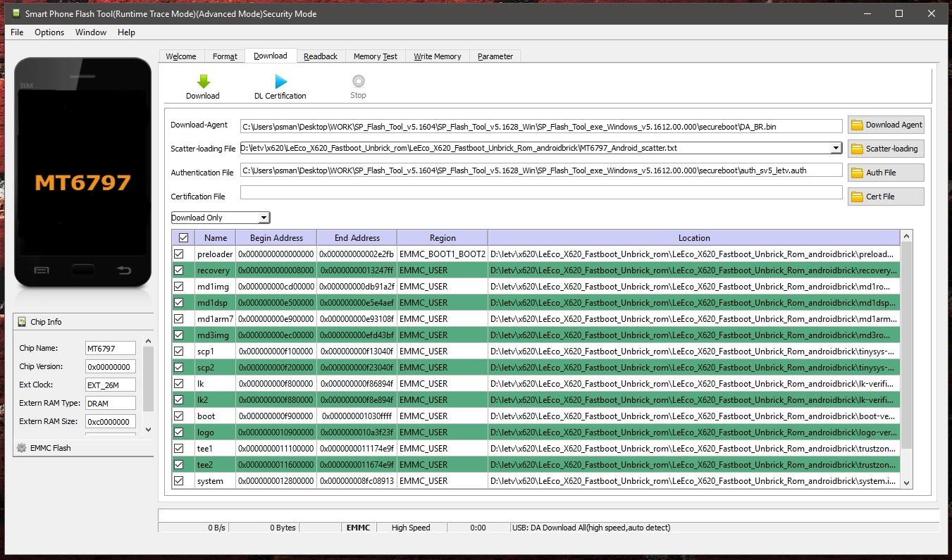Uncheck the preloader partition checkbox
The height and width of the screenshot is (560, 952).
(x=179, y=254)
